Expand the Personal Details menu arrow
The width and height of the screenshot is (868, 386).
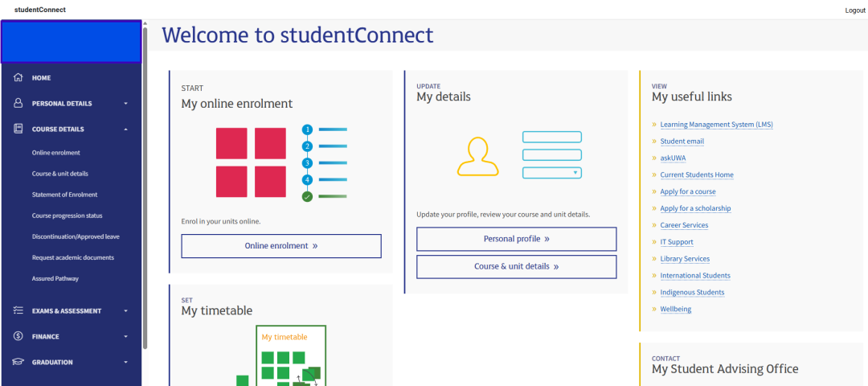pyautogui.click(x=126, y=104)
